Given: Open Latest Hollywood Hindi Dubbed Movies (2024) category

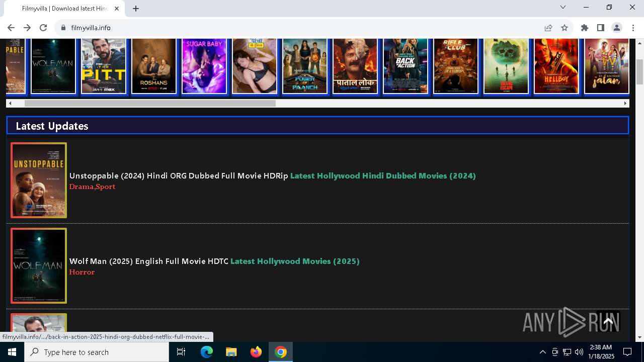Looking at the screenshot, I should click(x=383, y=175).
